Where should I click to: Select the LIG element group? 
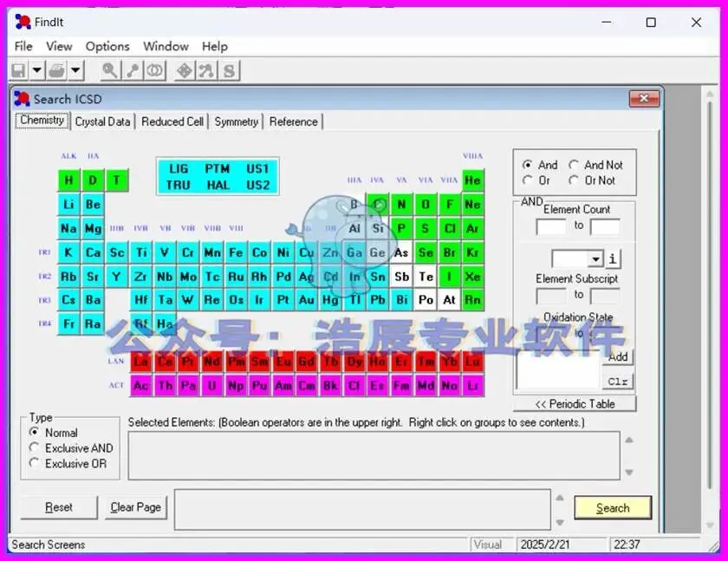point(179,168)
